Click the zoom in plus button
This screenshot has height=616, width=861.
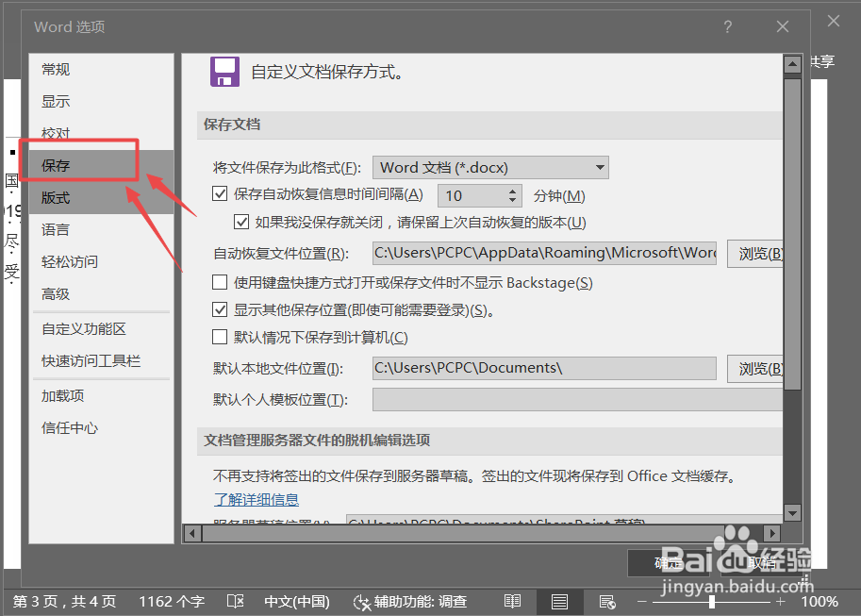(780, 602)
